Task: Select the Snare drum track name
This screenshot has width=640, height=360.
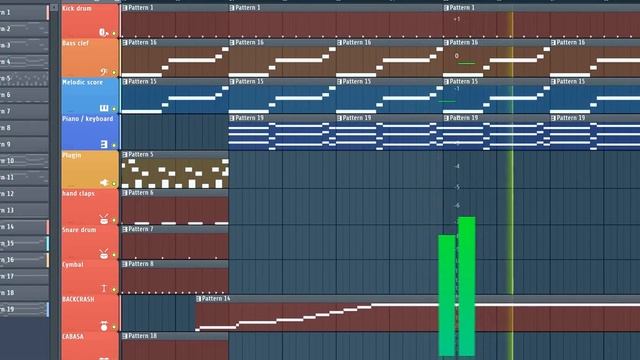Action: tap(79, 230)
